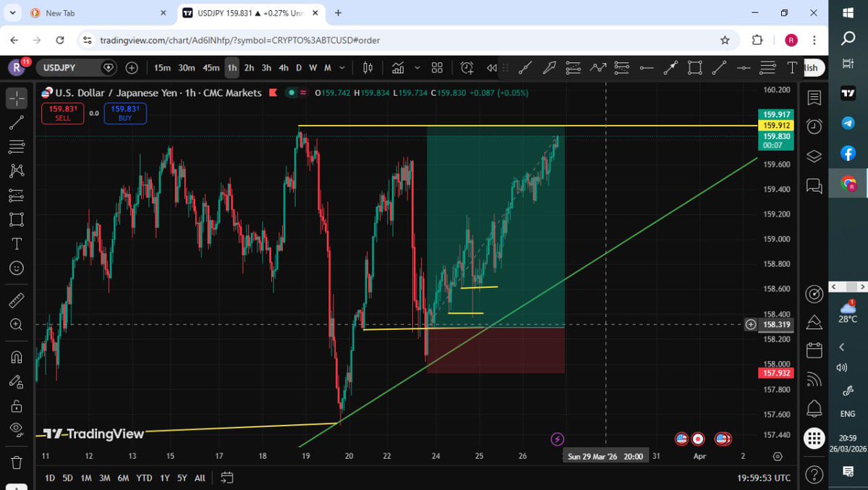The image size is (868, 490).
Task: Open chart settings gear on time axis
Action: click(x=778, y=456)
